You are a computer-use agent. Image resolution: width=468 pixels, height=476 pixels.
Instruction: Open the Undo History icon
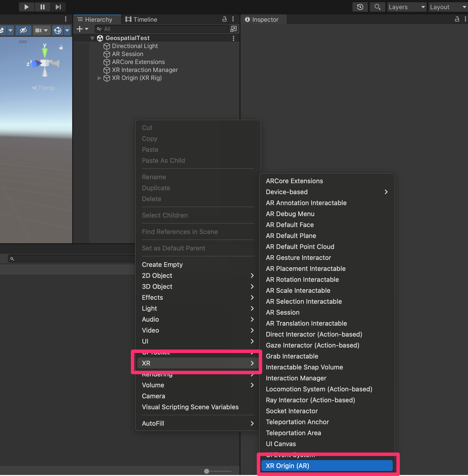tap(360, 7)
